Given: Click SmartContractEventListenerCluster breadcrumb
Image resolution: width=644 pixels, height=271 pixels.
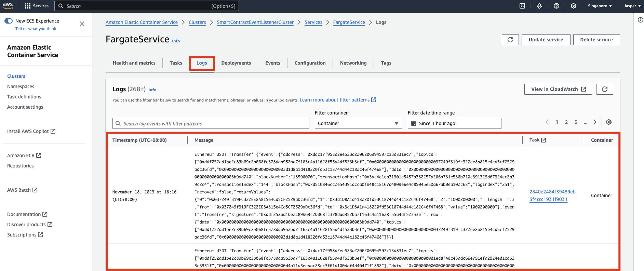Looking at the screenshot, I should pyautogui.click(x=255, y=22).
